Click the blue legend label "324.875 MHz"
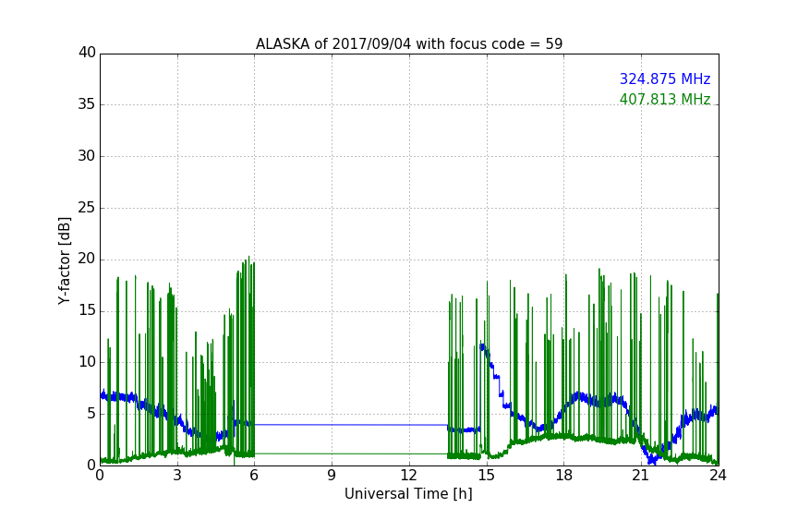Screen dimensions: 798x532 point(665,79)
